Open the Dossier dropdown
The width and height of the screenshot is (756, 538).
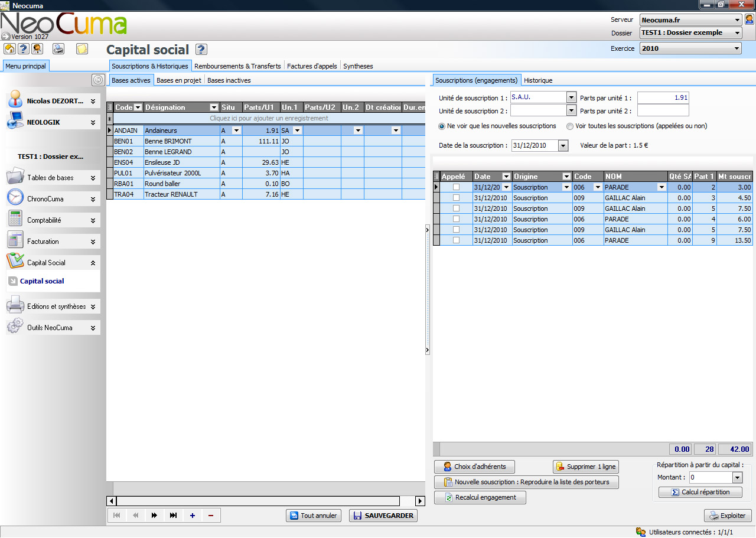[x=738, y=32]
